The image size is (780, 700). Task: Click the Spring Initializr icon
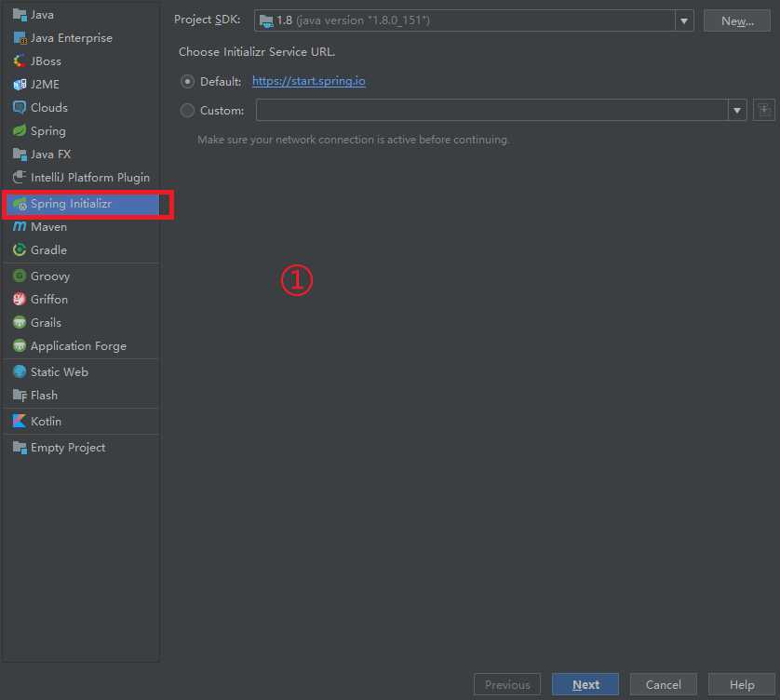[x=20, y=204]
